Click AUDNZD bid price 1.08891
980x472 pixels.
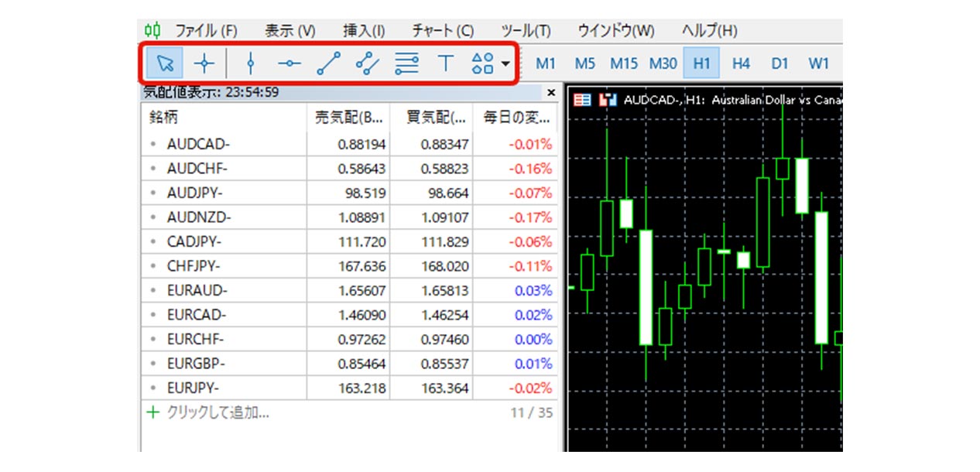click(x=362, y=217)
